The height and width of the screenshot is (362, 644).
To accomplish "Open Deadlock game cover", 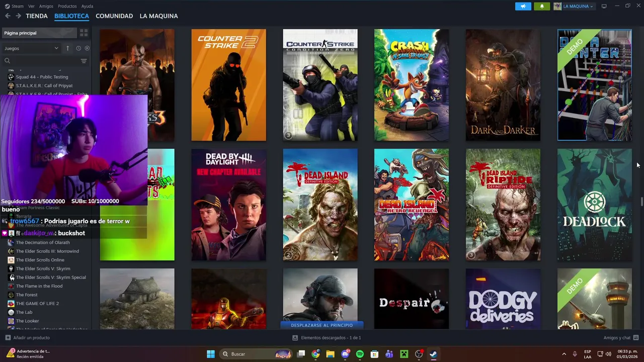I will tap(594, 205).
